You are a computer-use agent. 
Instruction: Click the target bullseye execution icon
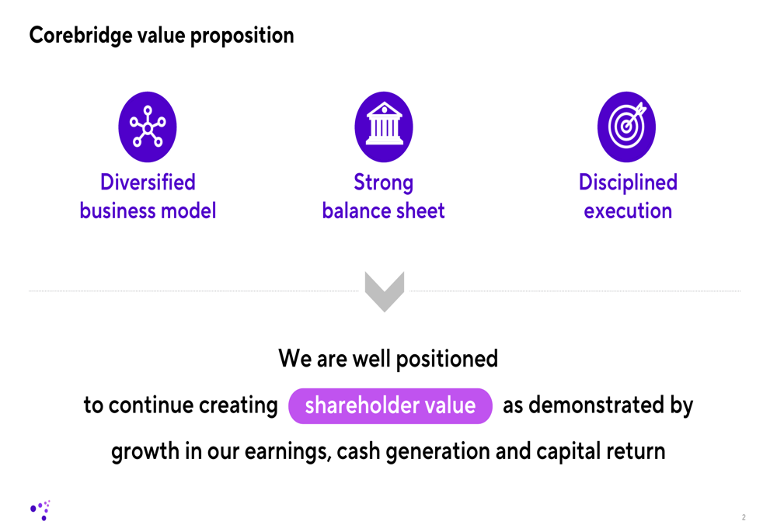(626, 127)
